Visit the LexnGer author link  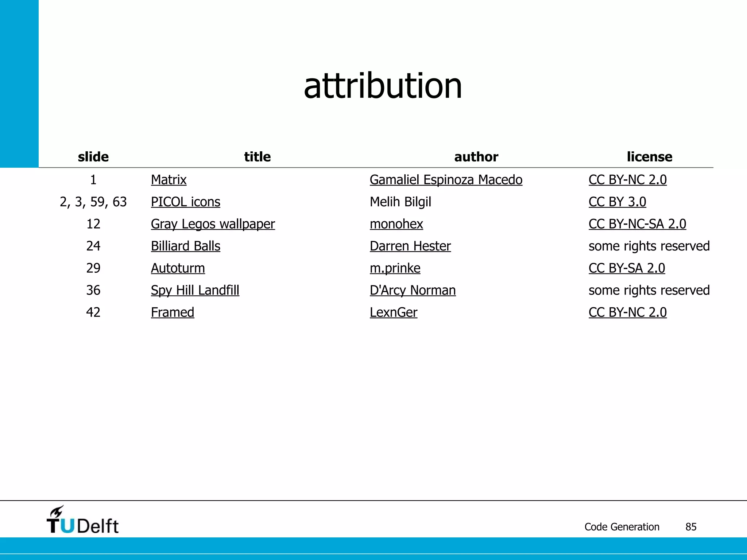394,312
